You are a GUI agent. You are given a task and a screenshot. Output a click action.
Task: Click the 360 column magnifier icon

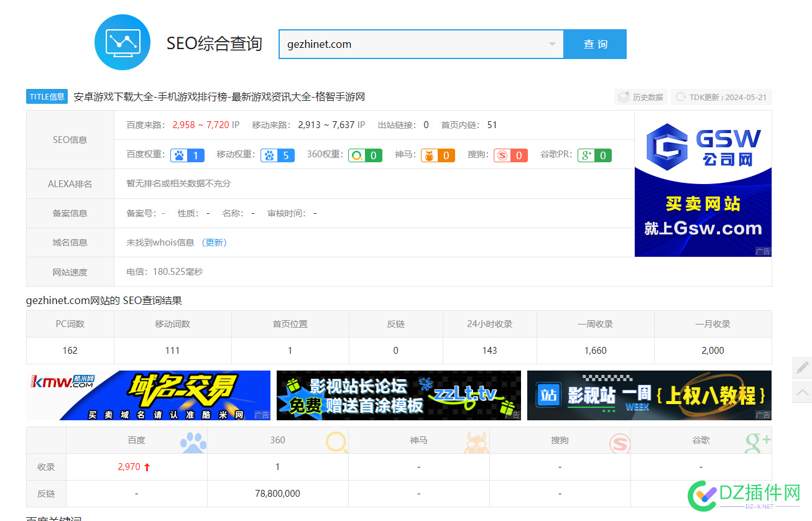click(337, 442)
